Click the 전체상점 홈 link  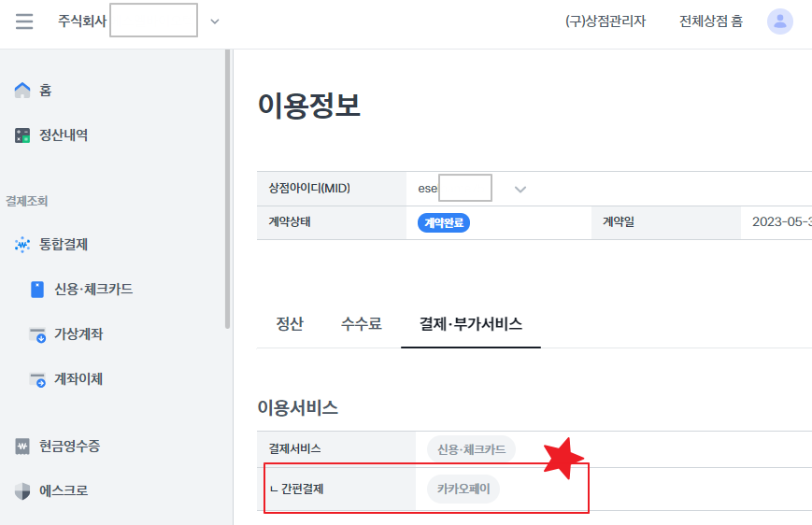711,21
